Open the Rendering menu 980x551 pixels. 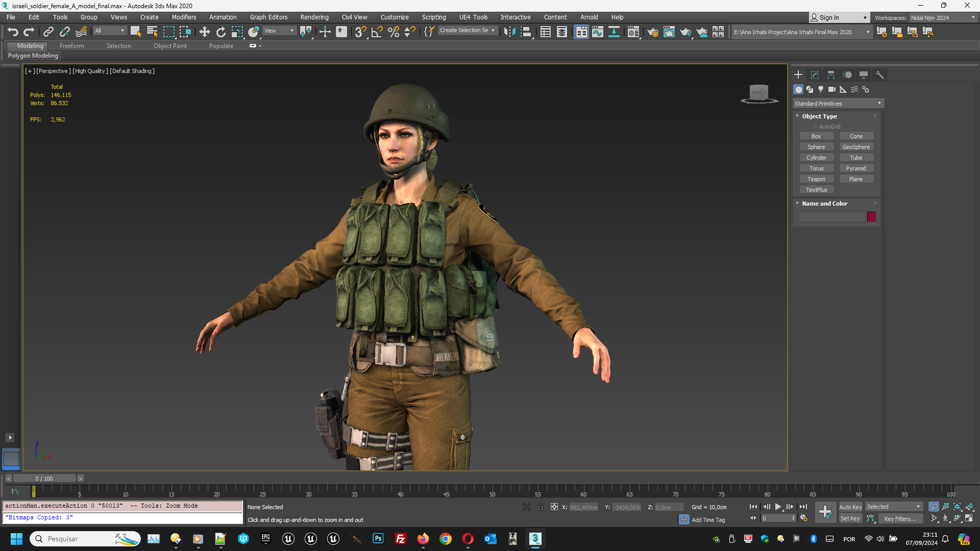[x=314, y=17]
